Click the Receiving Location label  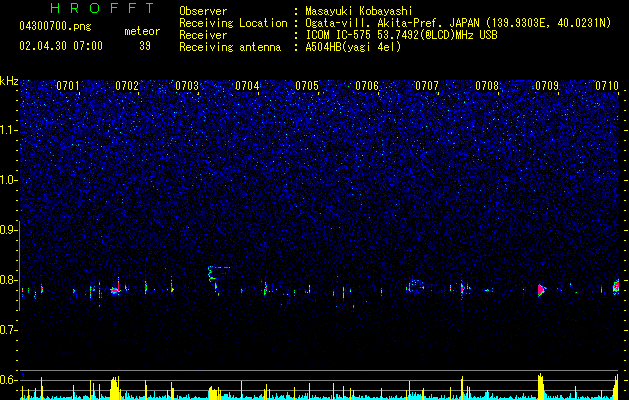[233, 23]
